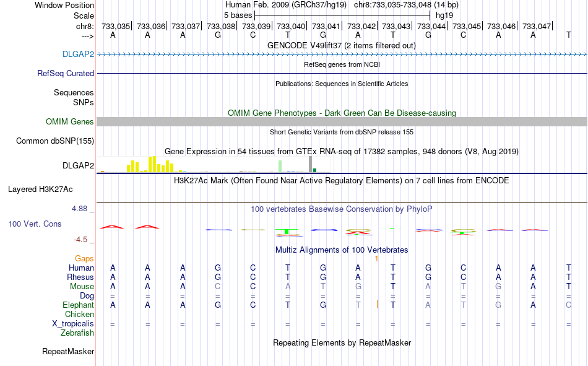Select the Chicken species label
This screenshot has width=588, height=366.
[x=79, y=314]
